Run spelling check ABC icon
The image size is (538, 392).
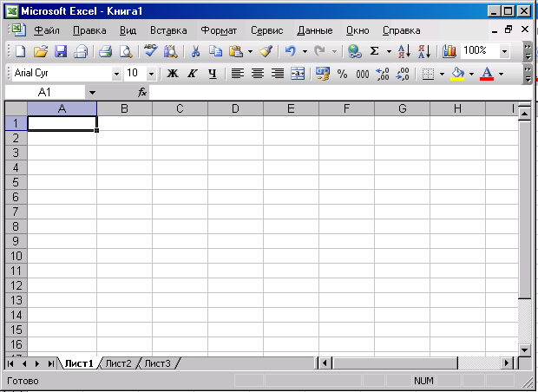[x=150, y=51]
